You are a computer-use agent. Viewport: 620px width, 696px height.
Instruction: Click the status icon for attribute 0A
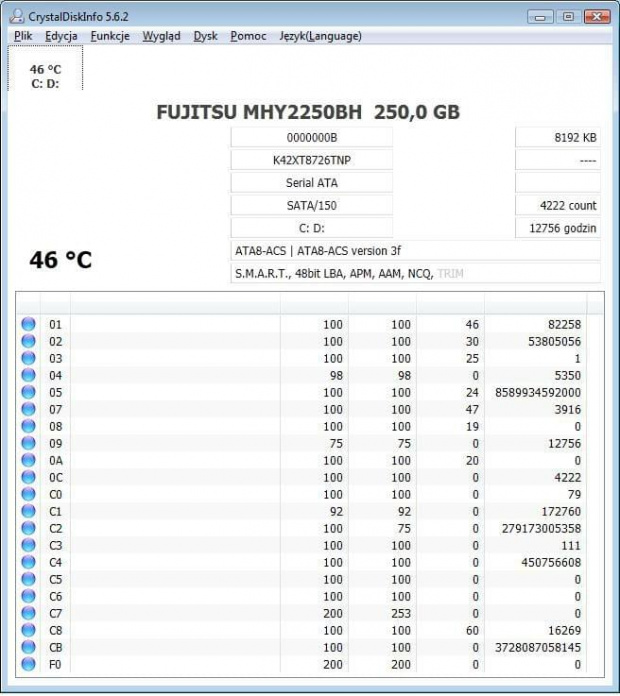(28, 460)
